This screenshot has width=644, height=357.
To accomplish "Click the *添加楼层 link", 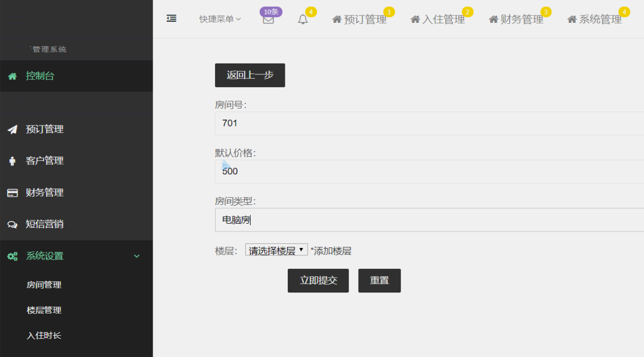I will click(x=331, y=251).
